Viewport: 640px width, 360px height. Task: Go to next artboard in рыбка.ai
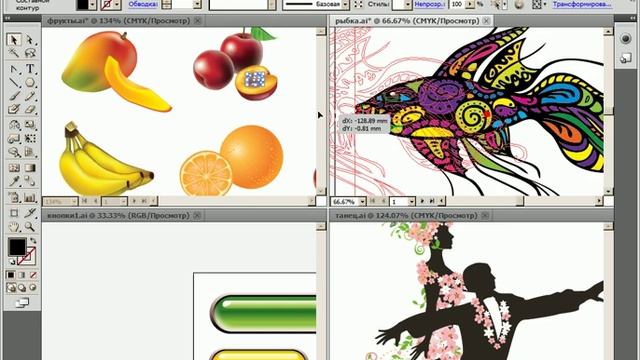tap(422, 201)
